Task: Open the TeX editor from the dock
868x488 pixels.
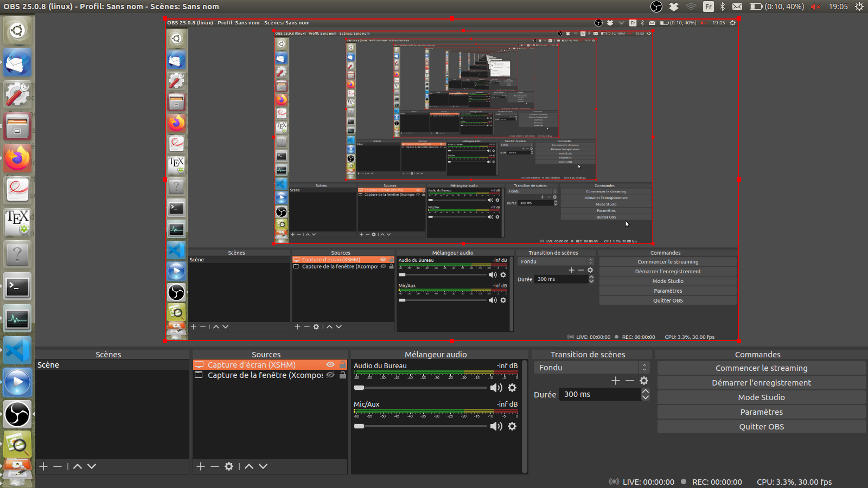Action: click(17, 222)
